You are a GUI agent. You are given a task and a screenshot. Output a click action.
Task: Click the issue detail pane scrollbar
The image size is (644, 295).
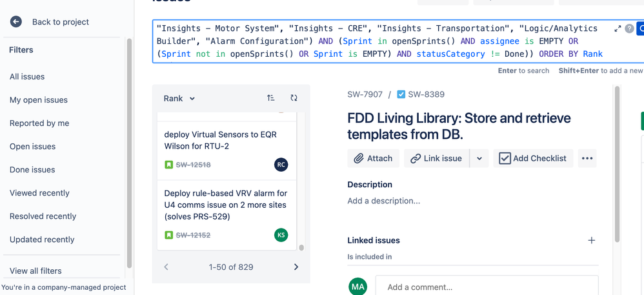coord(617,164)
